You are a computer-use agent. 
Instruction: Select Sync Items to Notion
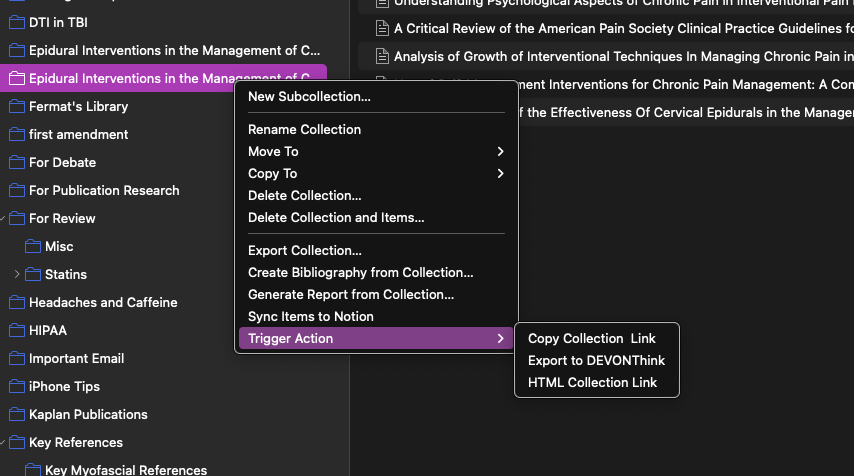click(310, 316)
